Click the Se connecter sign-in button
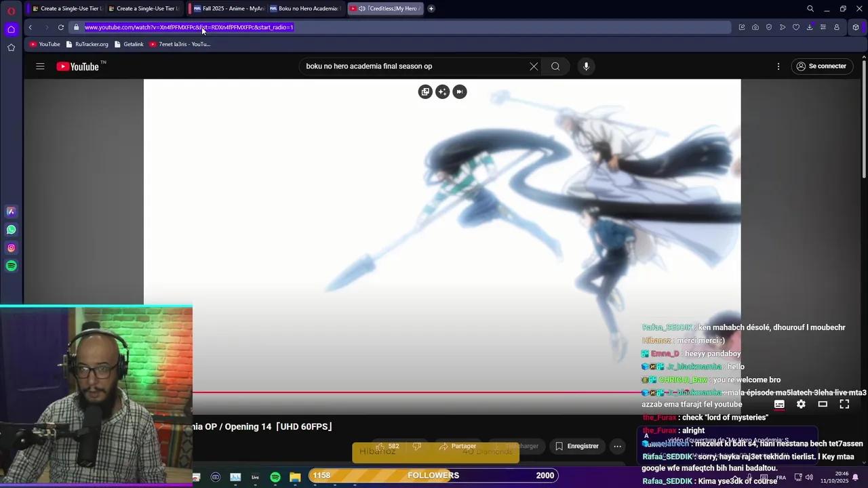The height and width of the screenshot is (488, 868). [x=821, y=66]
